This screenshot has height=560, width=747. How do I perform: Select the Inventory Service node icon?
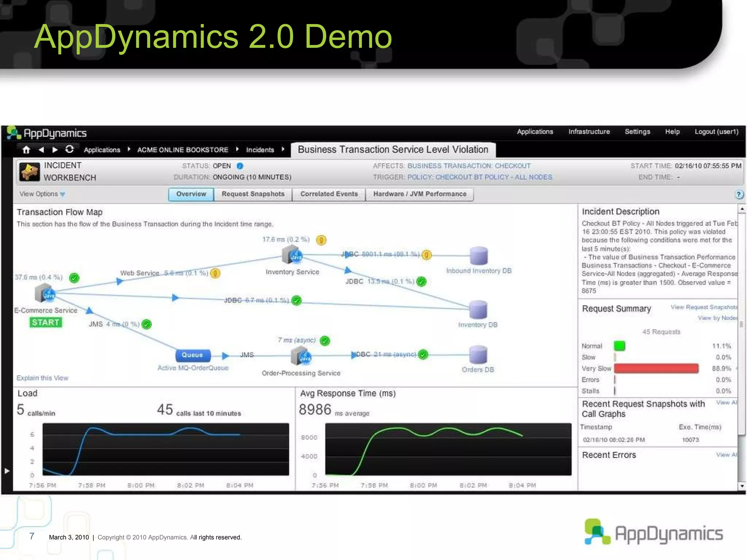(x=293, y=254)
